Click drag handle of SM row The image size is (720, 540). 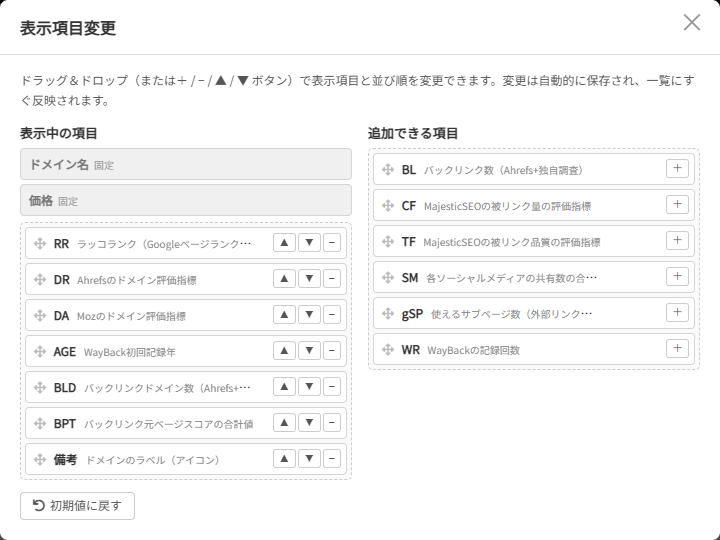click(388, 277)
